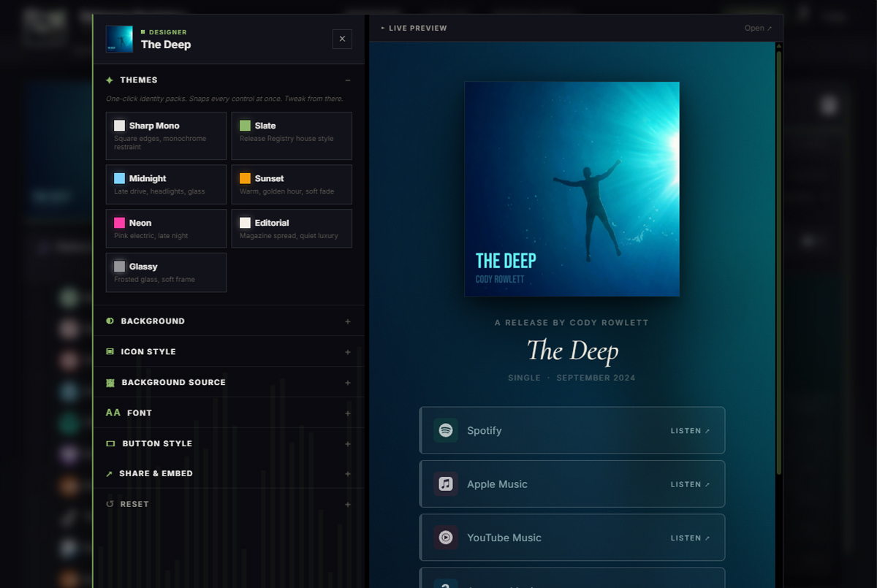Click the Background Source image icon
Screen dimensions: 877x588
click(x=110, y=383)
